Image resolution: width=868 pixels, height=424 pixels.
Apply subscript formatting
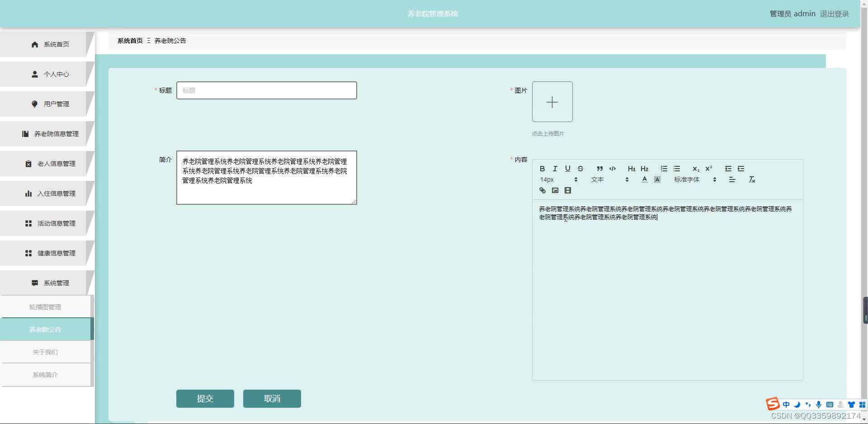(x=696, y=169)
